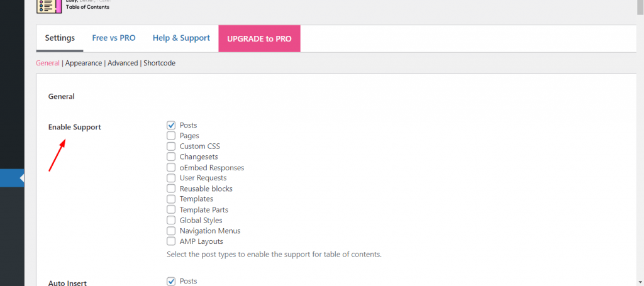The image size is (644, 286).
Task: Switch to Help & Support tab
Action: [x=181, y=38]
